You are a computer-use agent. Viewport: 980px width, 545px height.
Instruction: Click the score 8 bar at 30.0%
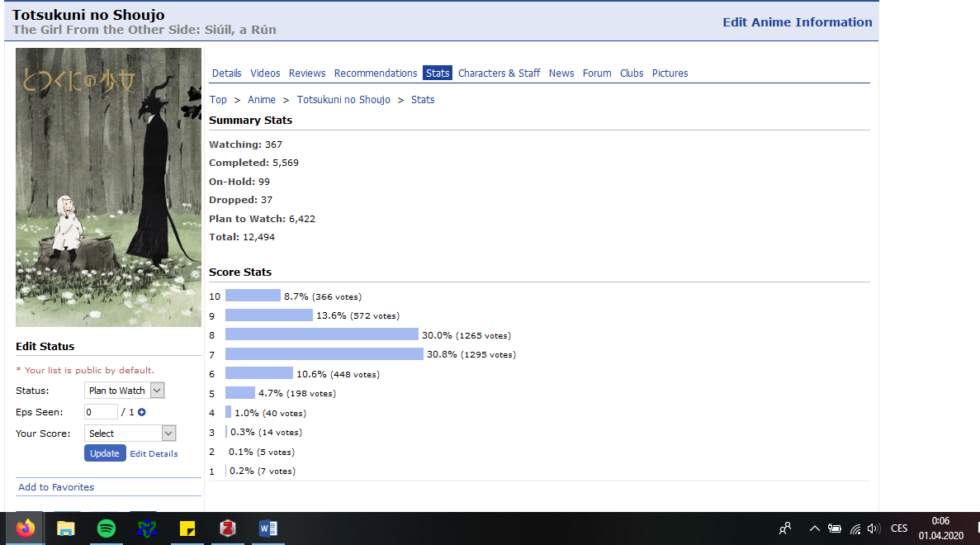click(x=322, y=334)
